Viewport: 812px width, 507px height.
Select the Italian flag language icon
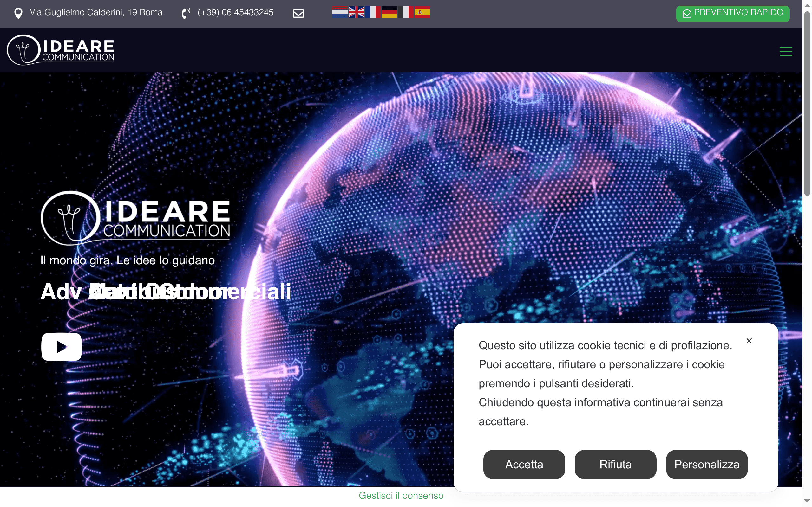406,12
